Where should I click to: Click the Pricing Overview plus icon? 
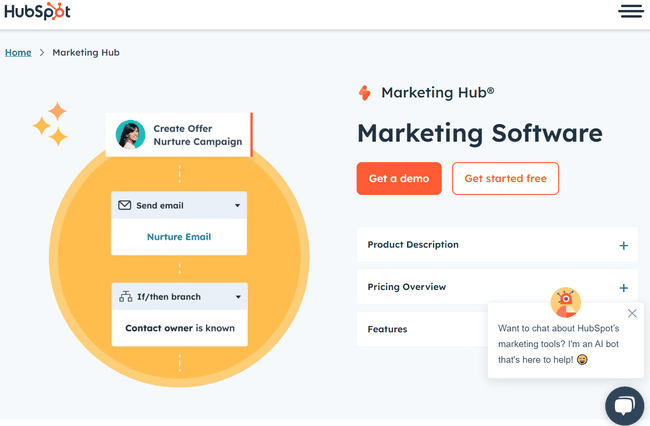(623, 288)
